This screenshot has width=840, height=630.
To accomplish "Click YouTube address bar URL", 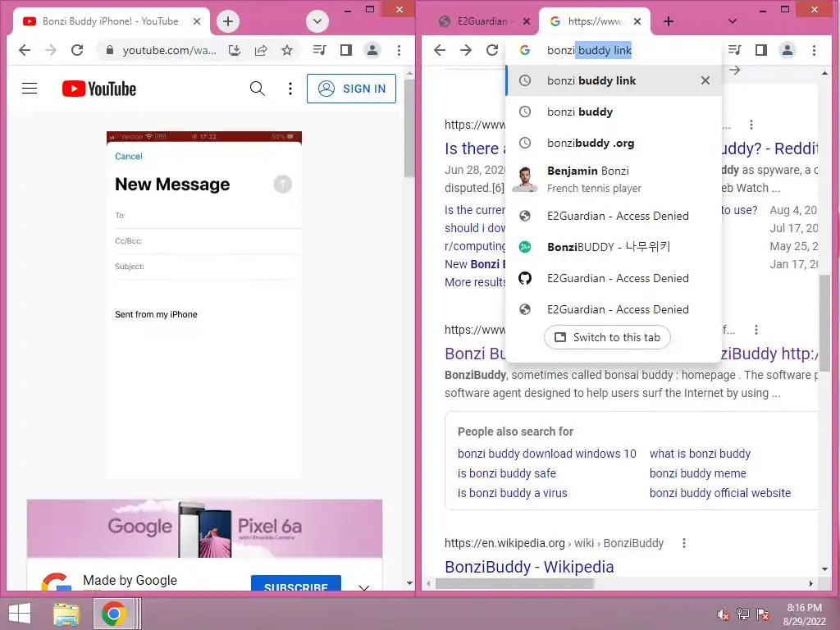I will [x=169, y=50].
